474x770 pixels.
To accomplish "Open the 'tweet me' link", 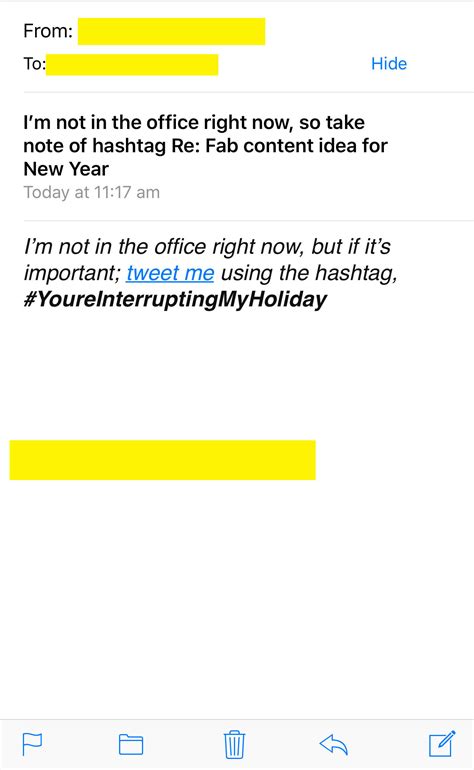I will (x=170, y=273).
